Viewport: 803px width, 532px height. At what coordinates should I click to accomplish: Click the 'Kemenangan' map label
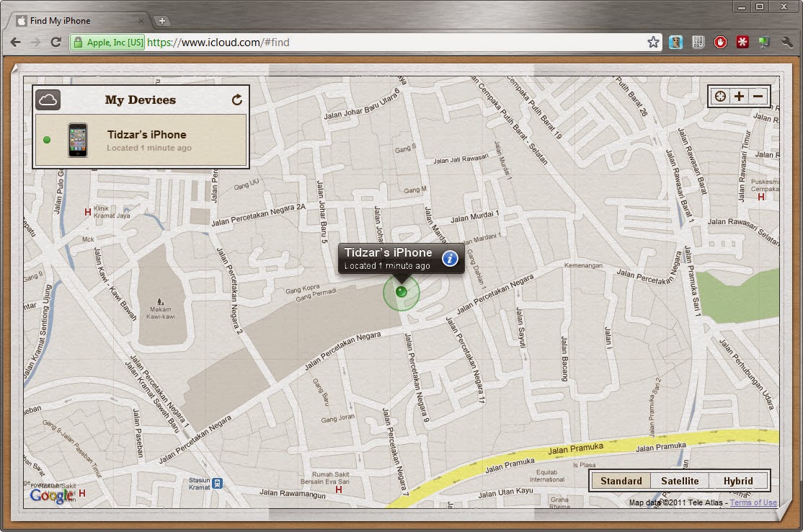pos(583,265)
